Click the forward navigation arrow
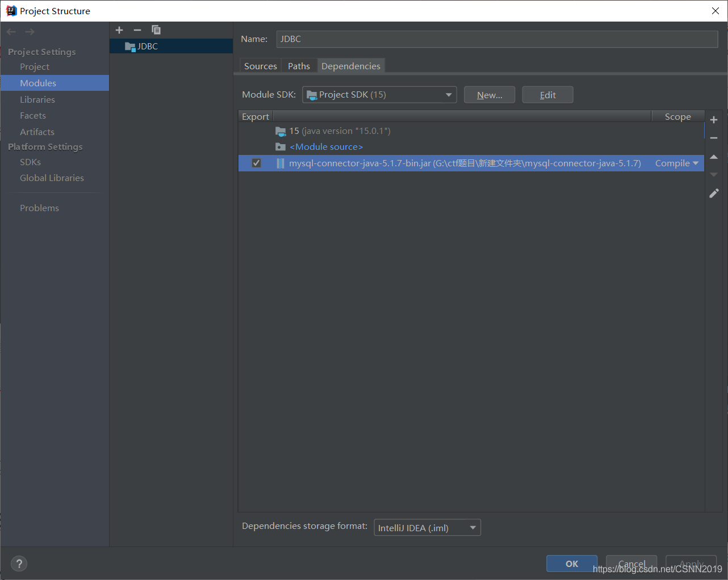 tap(30, 32)
